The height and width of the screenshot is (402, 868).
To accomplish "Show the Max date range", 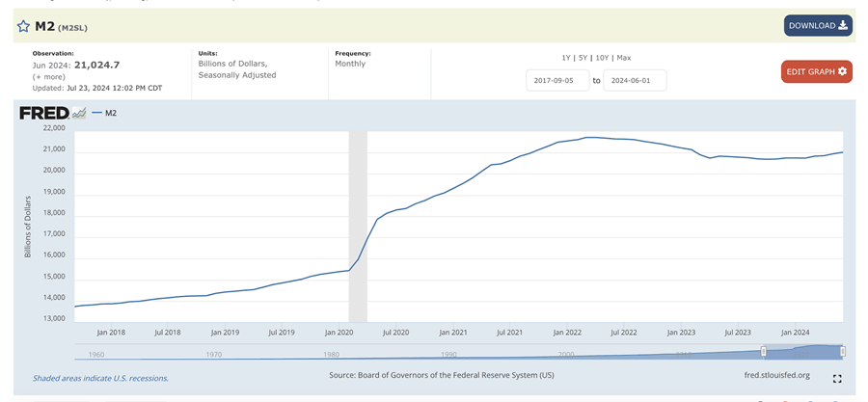I will [x=624, y=58].
